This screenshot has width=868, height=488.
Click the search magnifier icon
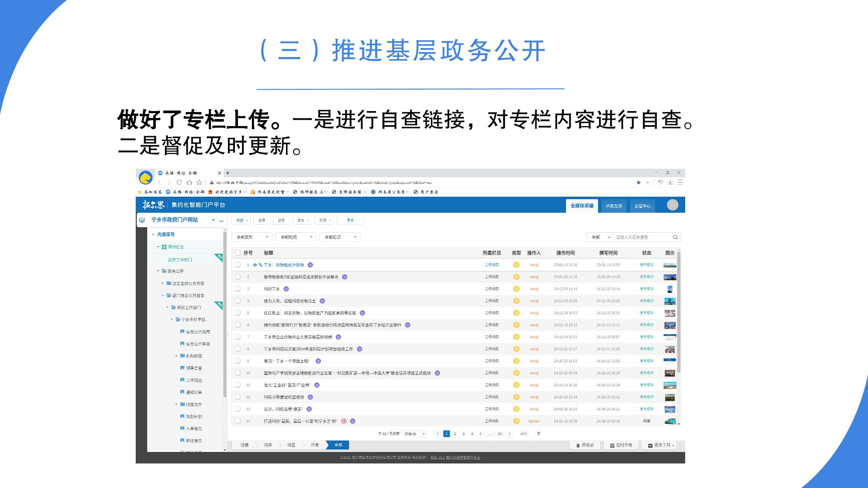(675, 237)
